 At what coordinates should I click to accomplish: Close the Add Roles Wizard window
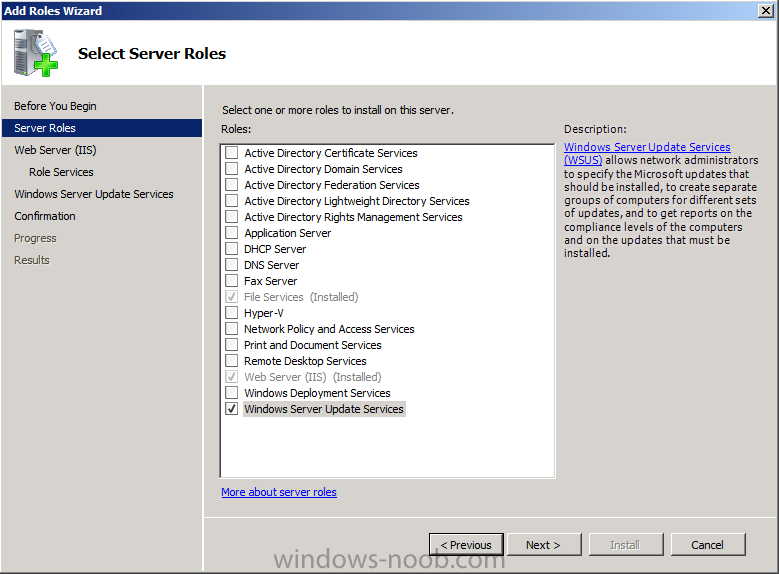pyautogui.click(x=766, y=10)
